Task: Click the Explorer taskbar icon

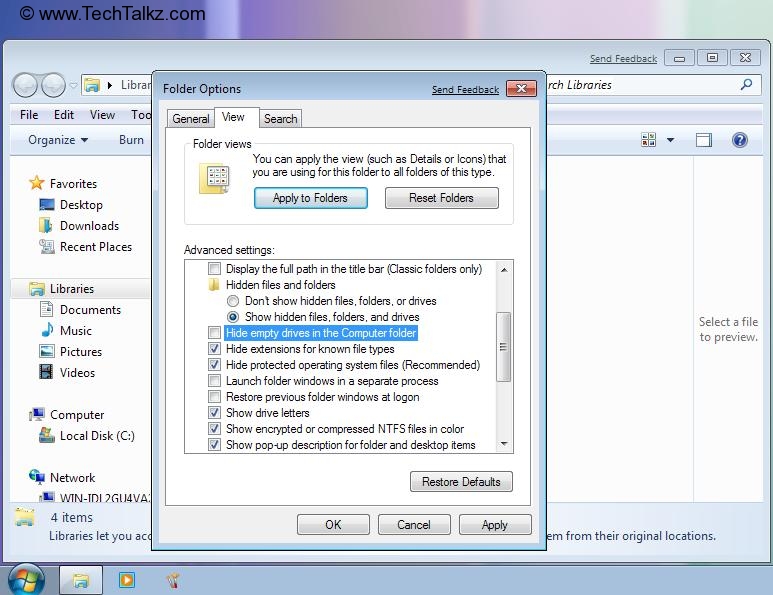Action: [x=81, y=581]
